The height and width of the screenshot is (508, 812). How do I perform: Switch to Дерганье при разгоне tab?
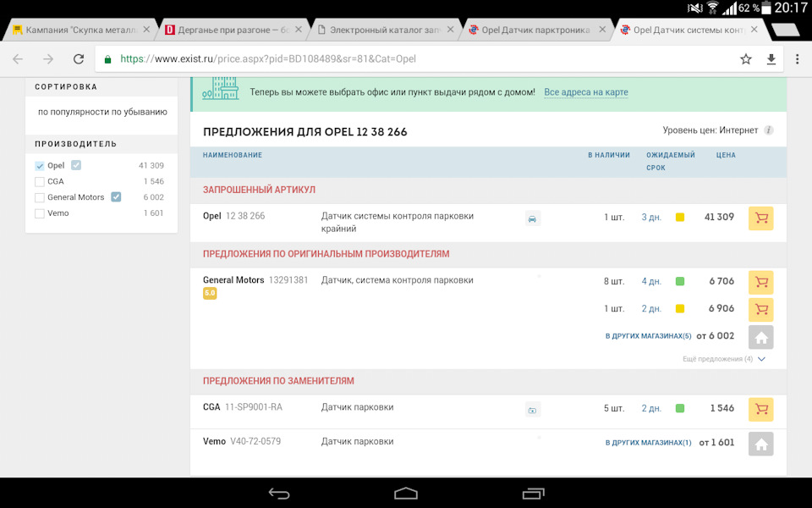tap(233, 30)
